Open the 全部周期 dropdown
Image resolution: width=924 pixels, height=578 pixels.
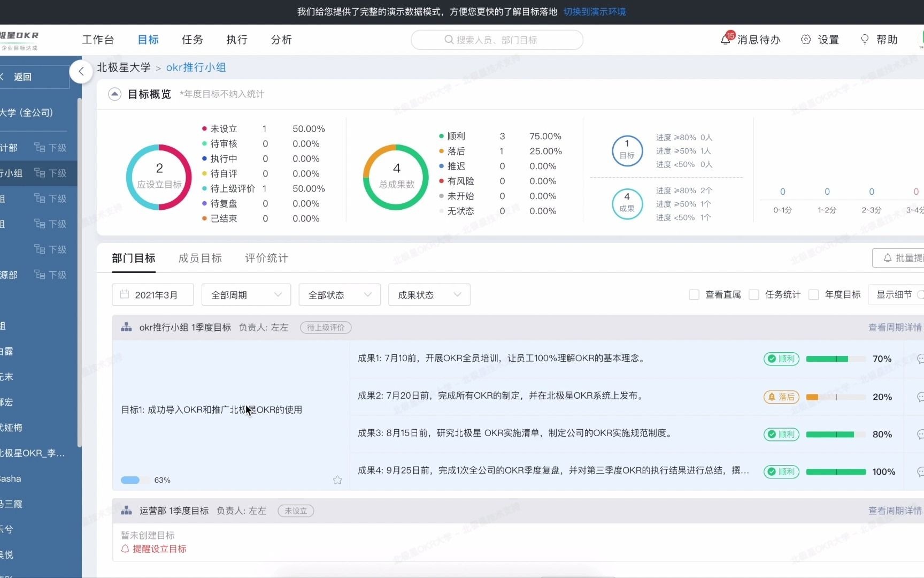point(245,294)
